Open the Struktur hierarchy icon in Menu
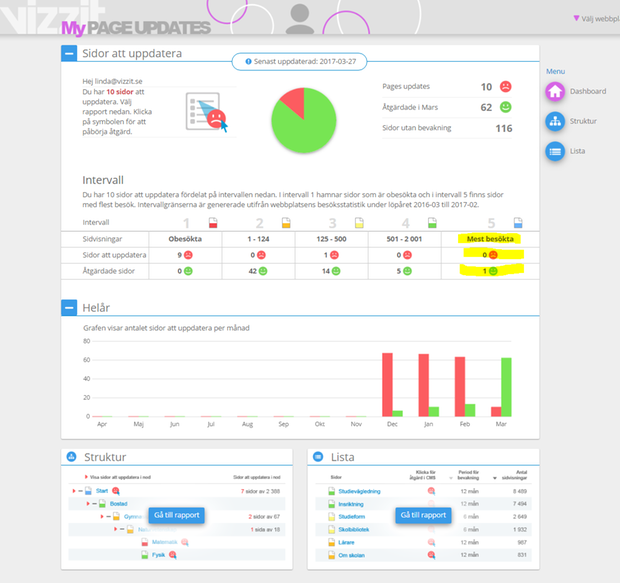This screenshot has height=583, width=620. pos(555,121)
